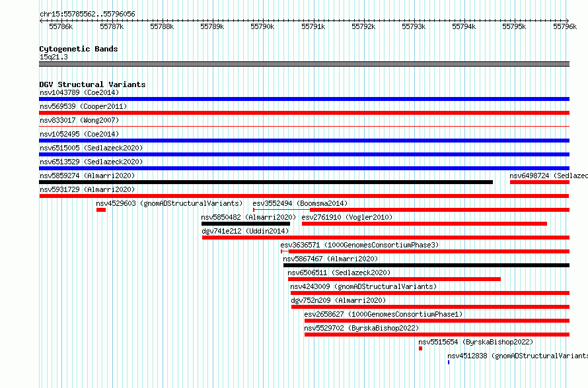Click the 55791k ruler tick label
Viewport: 588px width, 388px height.
click(x=314, y=26)
